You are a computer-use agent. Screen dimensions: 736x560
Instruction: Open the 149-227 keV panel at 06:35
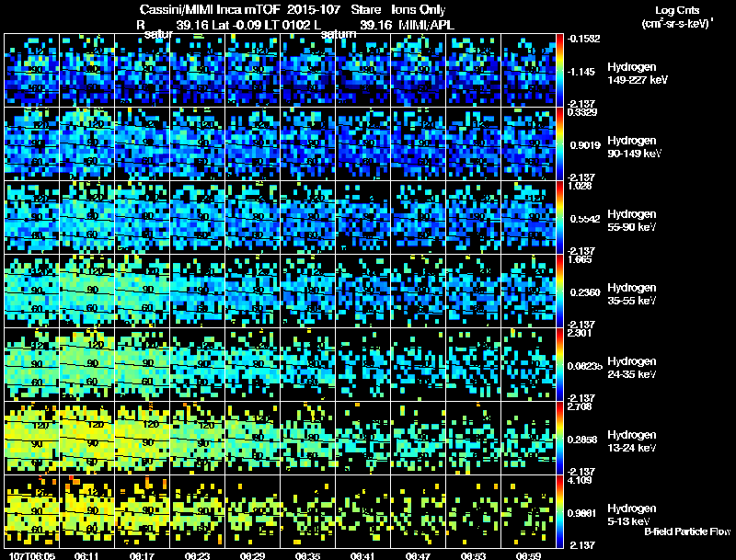click(x=308, y=71)
